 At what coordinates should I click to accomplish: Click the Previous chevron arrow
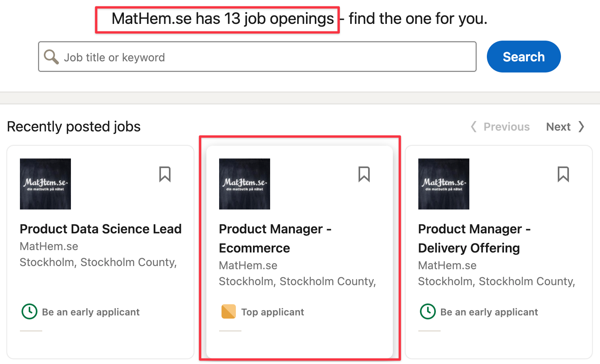click(474, 127)
